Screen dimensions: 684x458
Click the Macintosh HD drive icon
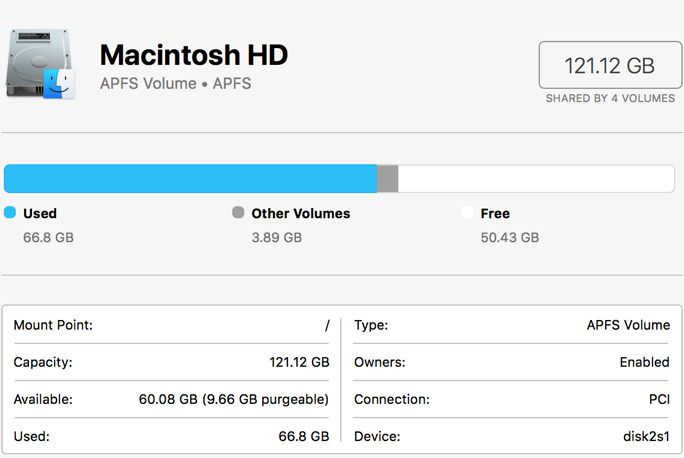[41, 63]
